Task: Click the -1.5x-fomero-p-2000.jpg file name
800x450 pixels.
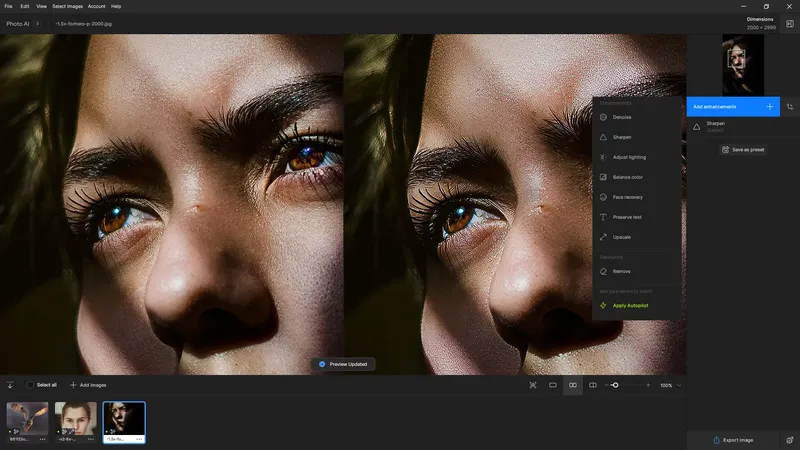Action: (84, 24)
